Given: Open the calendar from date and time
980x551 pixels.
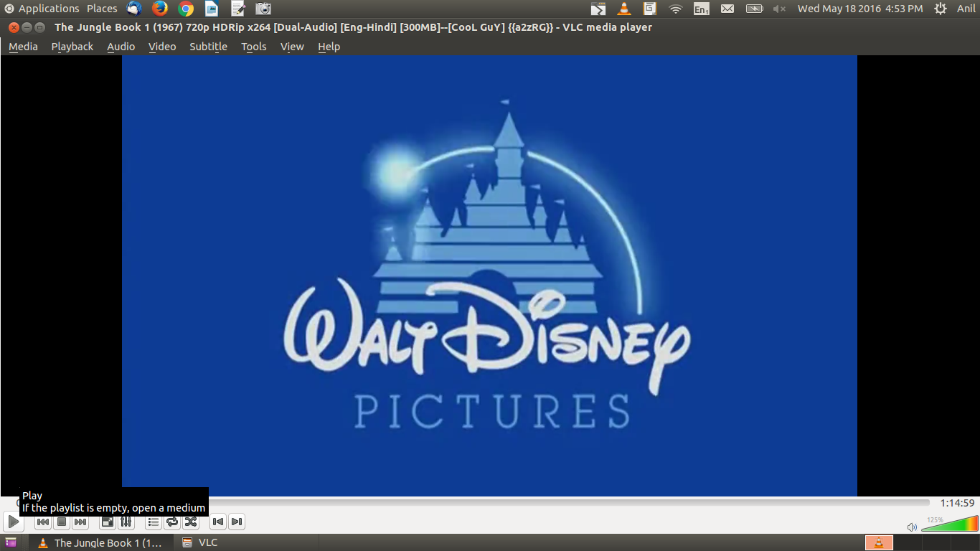Looking at the screenshot, I should click(x=860, y=9).
